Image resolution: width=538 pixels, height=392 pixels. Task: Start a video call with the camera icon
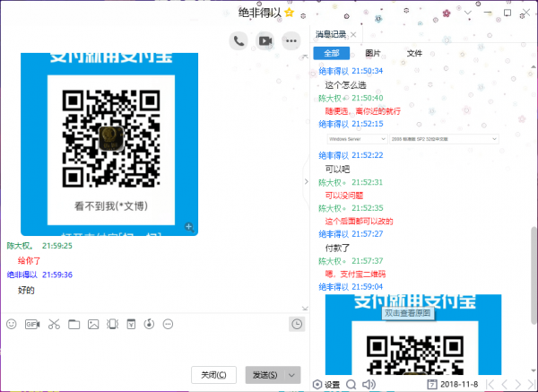(265, 41)
